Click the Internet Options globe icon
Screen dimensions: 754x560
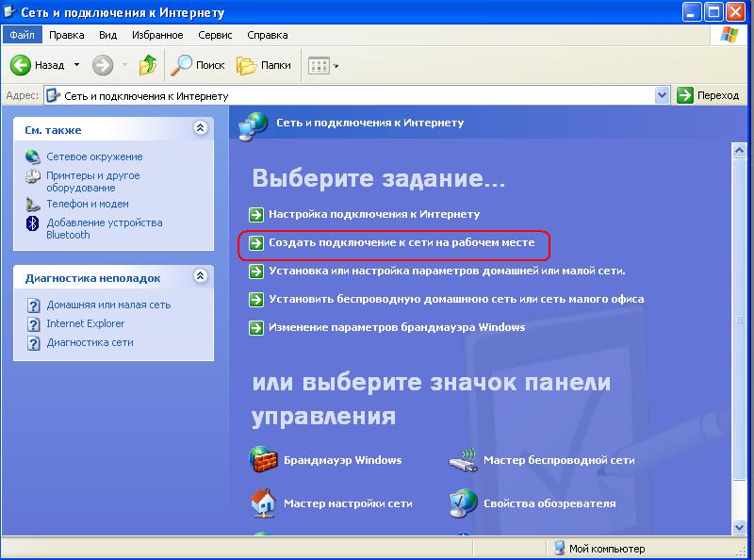(x=463, y=503)
